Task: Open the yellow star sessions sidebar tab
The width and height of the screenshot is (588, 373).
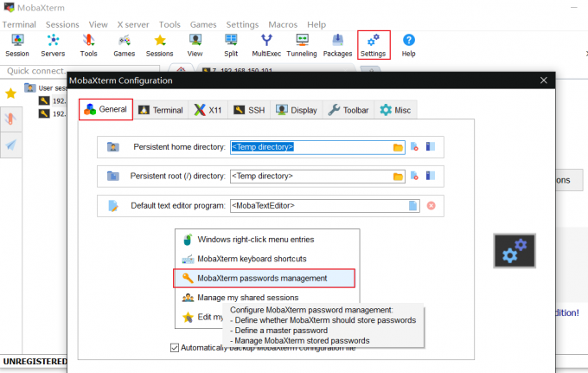Action: [x=11, y=93]
